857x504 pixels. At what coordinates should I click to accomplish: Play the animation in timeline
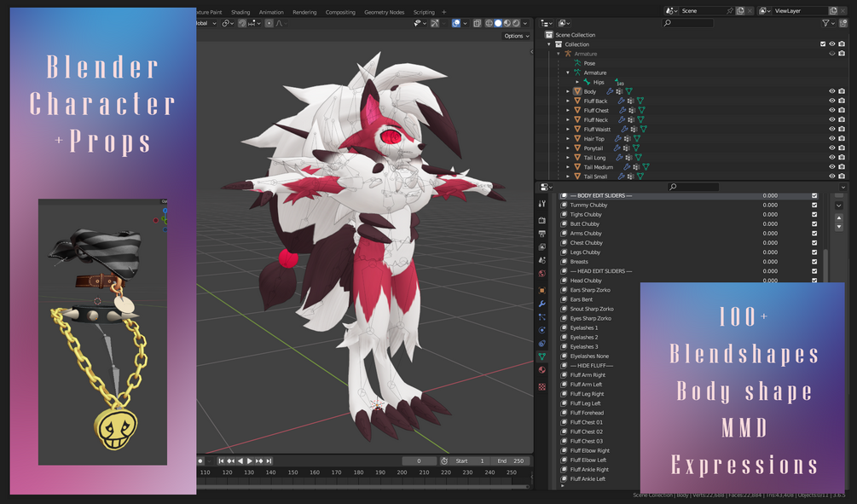tap(250, 461)
